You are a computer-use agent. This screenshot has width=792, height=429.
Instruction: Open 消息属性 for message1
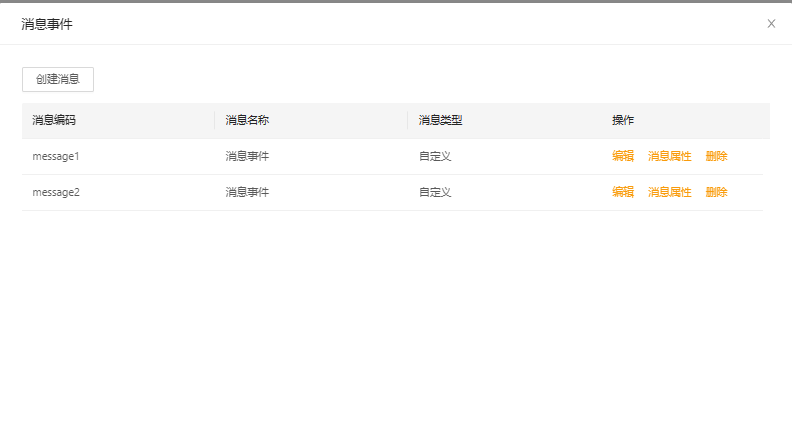tap(669, 156)
